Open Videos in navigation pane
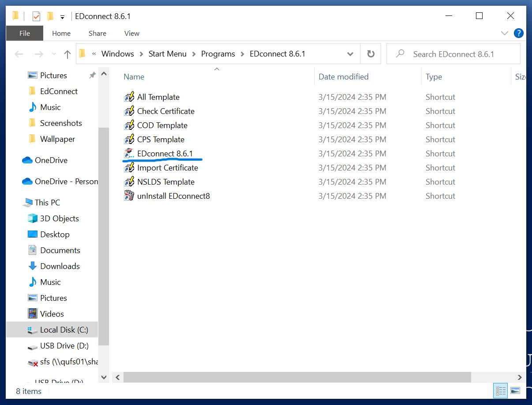532x405 pixels. coord(46,314)
